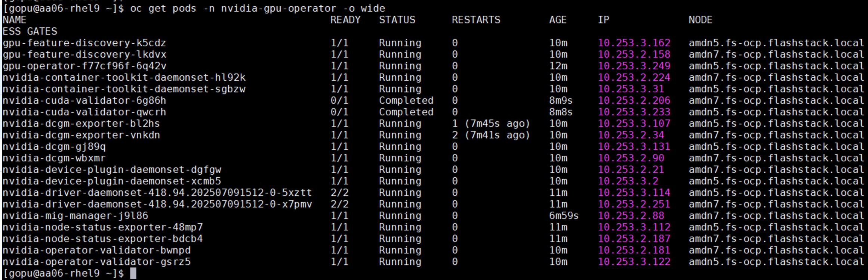Click the nvidia-mig-manager-j9l86 pod name

click(x=75, y=216)
